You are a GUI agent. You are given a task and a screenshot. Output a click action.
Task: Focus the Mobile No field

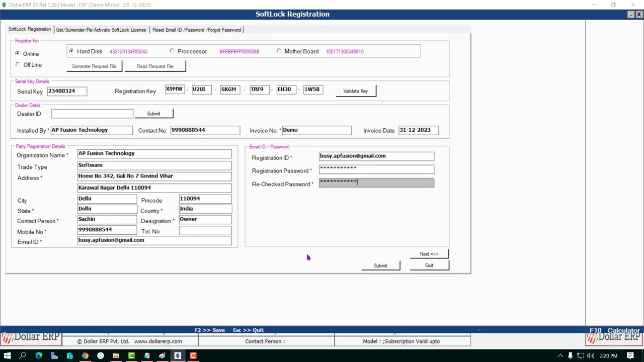[x=107, y=230]
